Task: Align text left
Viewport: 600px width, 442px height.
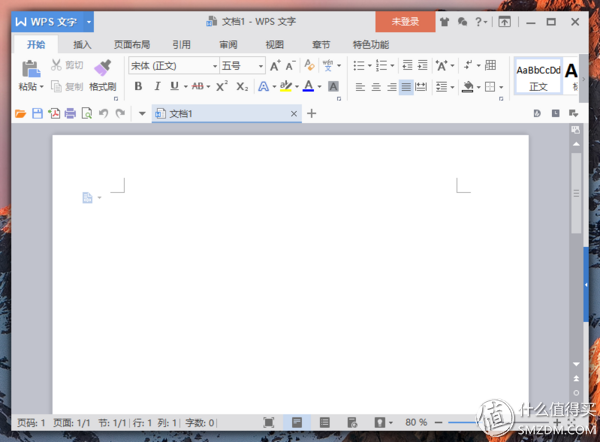Action: 360,87
